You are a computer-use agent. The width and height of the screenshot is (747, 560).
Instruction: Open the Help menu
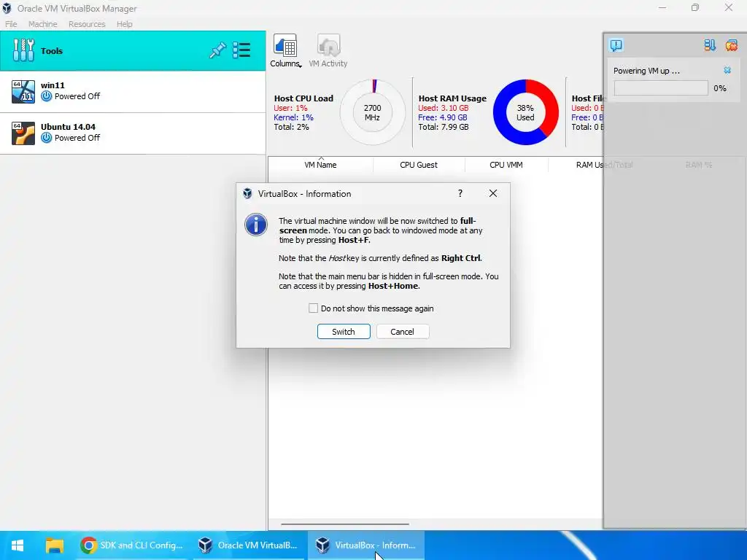124,24
